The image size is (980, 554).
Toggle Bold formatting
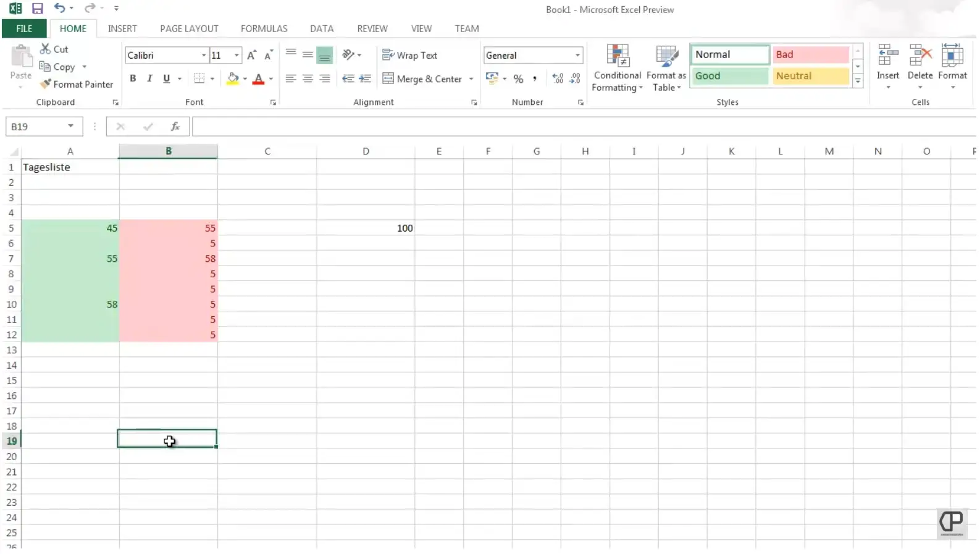(133, 78)
